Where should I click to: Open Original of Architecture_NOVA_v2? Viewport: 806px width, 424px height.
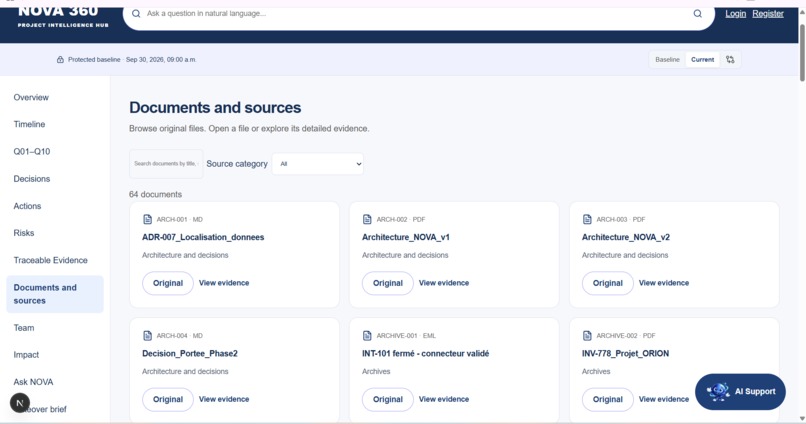(608, 283)
